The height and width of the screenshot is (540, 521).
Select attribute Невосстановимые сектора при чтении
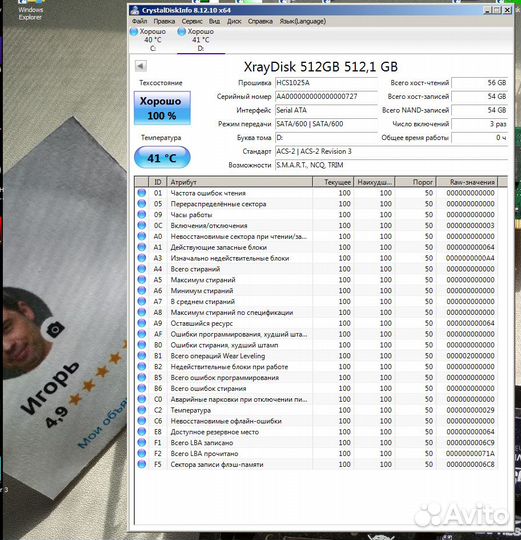238,236
